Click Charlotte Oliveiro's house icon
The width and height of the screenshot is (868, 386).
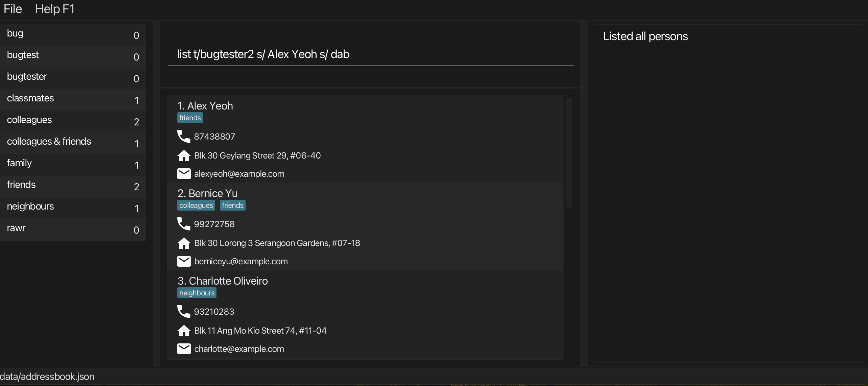[x=184, y=331]
